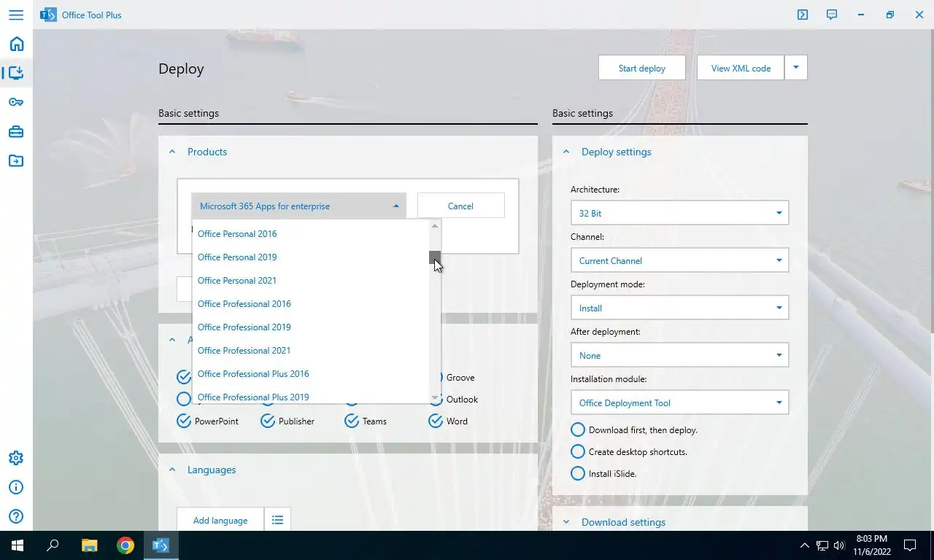934x560 pixels.
Task: Open the hamburger navigation menu
Action: click(x=16, y=15)
